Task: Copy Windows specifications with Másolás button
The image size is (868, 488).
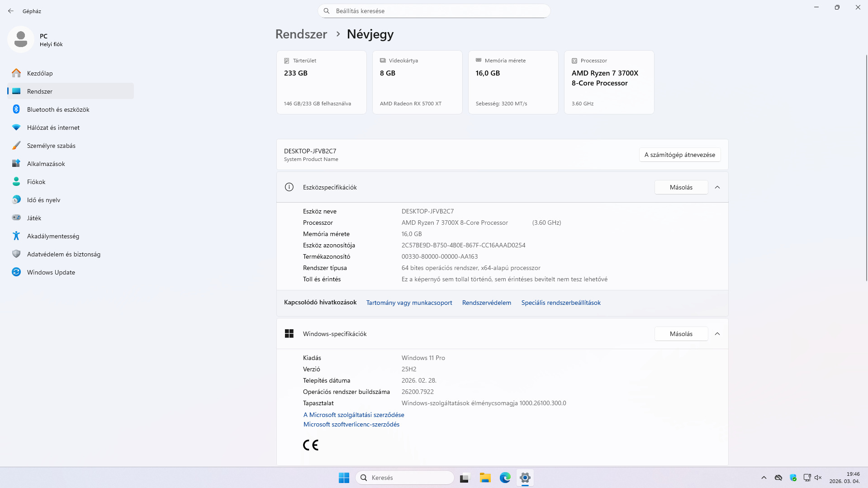Action: pos(681,334)
